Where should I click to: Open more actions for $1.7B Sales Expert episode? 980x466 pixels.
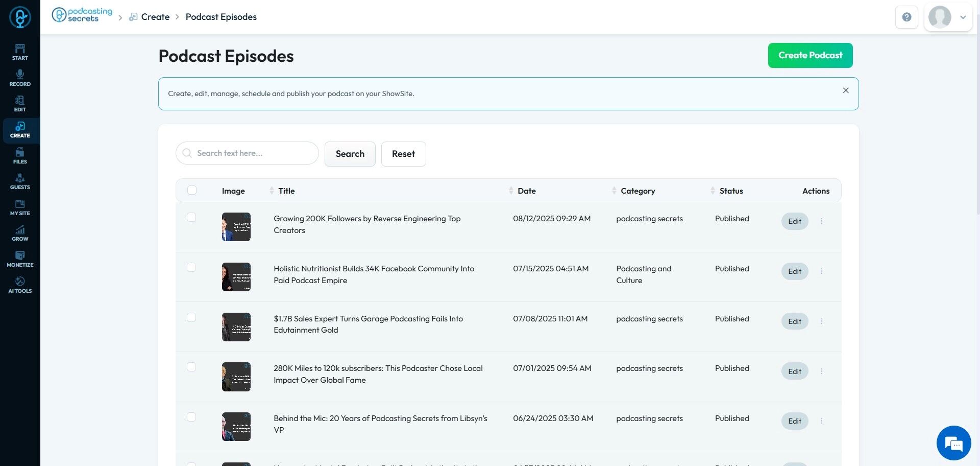pyautogui.click(x=821, y=321)
